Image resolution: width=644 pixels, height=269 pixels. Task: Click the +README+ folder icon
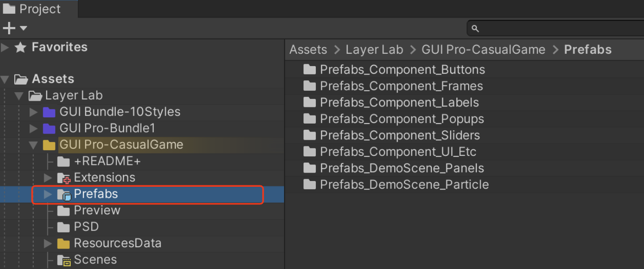[64, 162]
